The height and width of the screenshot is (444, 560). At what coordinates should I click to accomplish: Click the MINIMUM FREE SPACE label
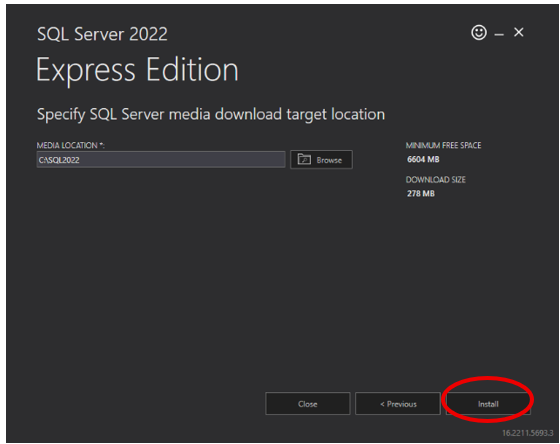coord(443,145)
